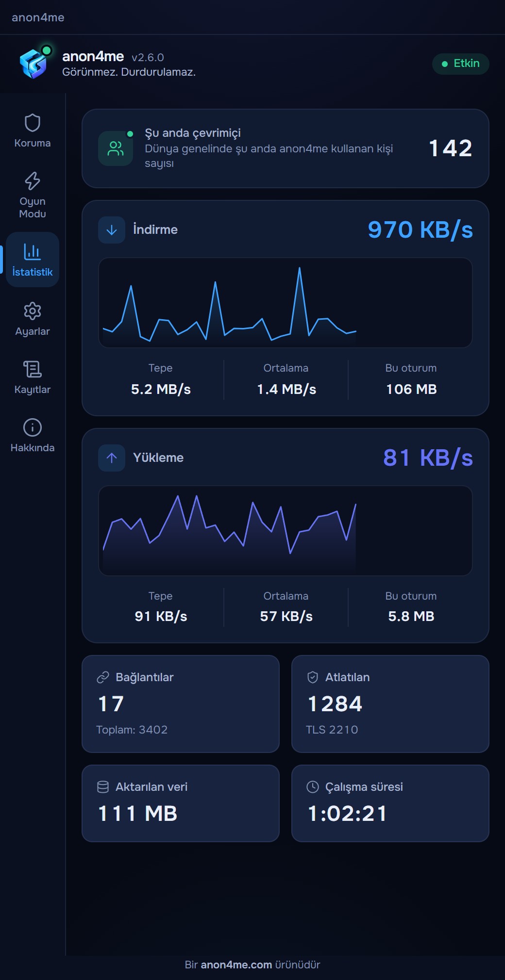Click the 111 MB transferred value
The image size is (505, 980).
pyautogui.click(x=137, y=814)
